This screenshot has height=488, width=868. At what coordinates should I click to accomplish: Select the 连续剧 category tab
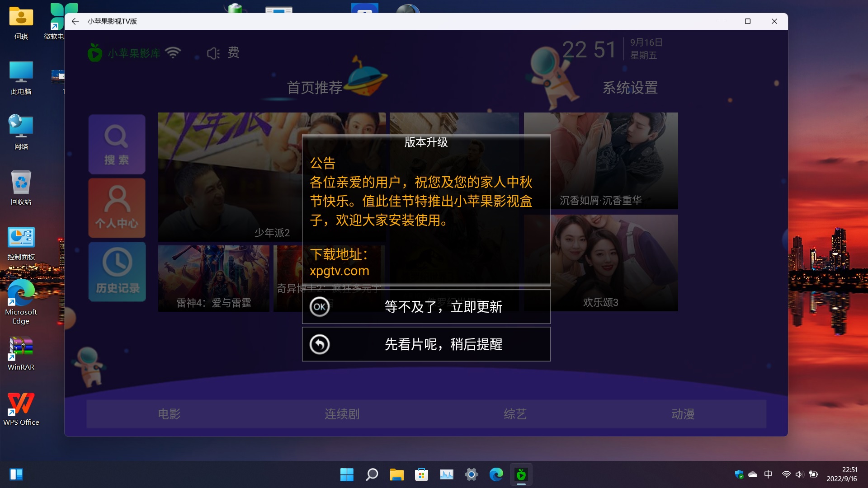coord(342,414)
